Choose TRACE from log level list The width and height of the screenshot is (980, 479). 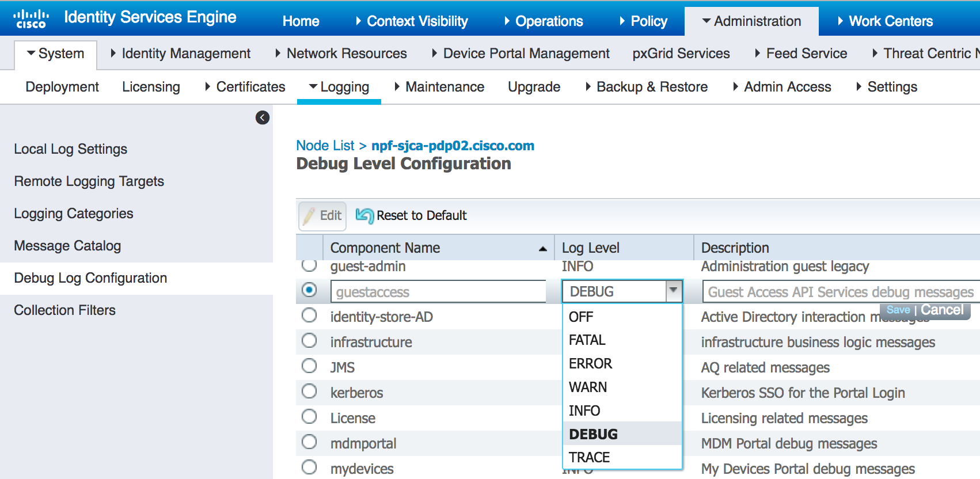coord(622,457)
